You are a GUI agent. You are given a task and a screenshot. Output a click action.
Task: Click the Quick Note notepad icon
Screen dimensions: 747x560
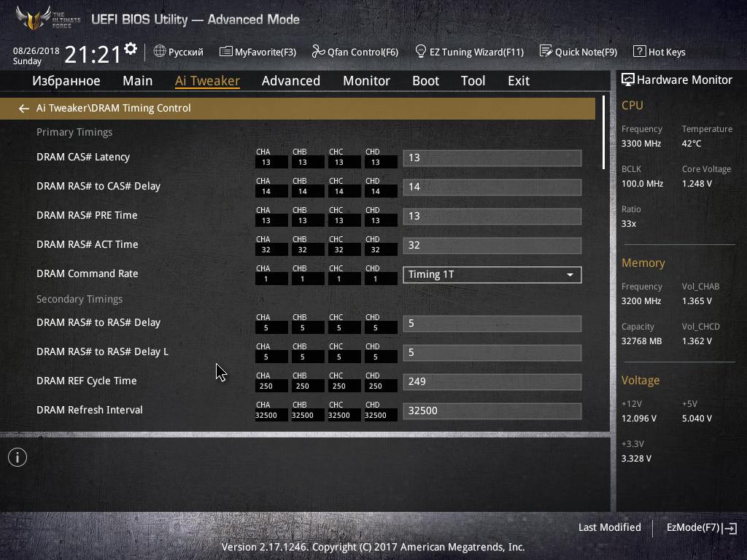pos(546,51)
